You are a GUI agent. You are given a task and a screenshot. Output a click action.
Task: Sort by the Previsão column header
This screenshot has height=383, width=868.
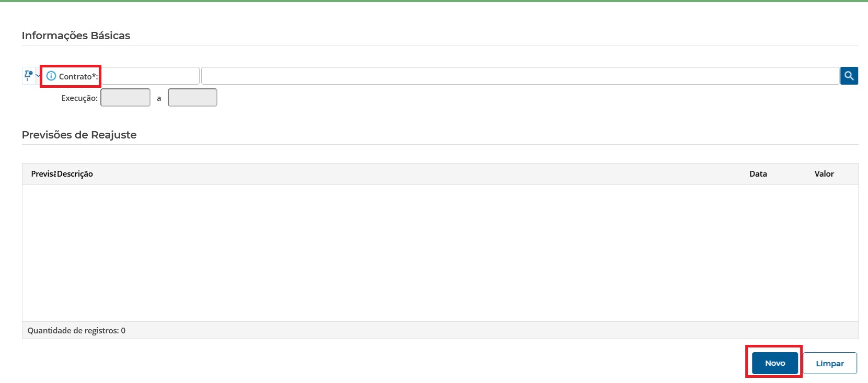(42, 174)
